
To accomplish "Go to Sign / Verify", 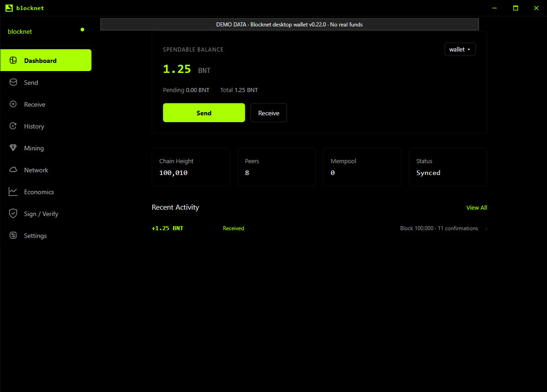I will 46,214.
